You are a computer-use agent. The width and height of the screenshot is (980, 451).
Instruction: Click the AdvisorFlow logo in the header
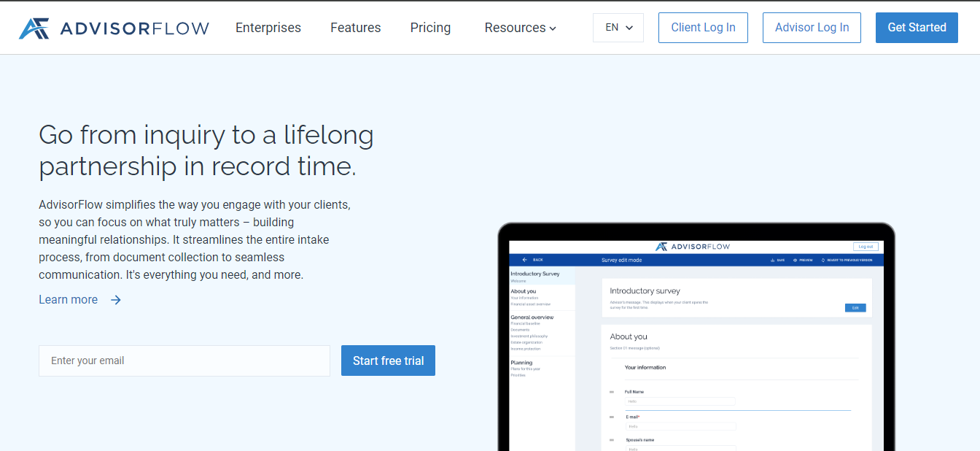coord(114,28)
